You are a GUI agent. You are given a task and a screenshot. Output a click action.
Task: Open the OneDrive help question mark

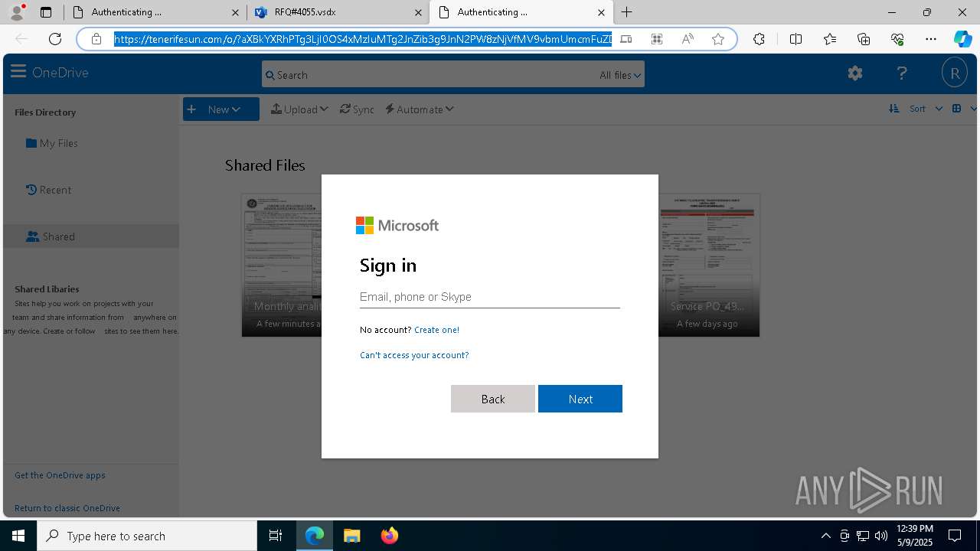point(902,73)
